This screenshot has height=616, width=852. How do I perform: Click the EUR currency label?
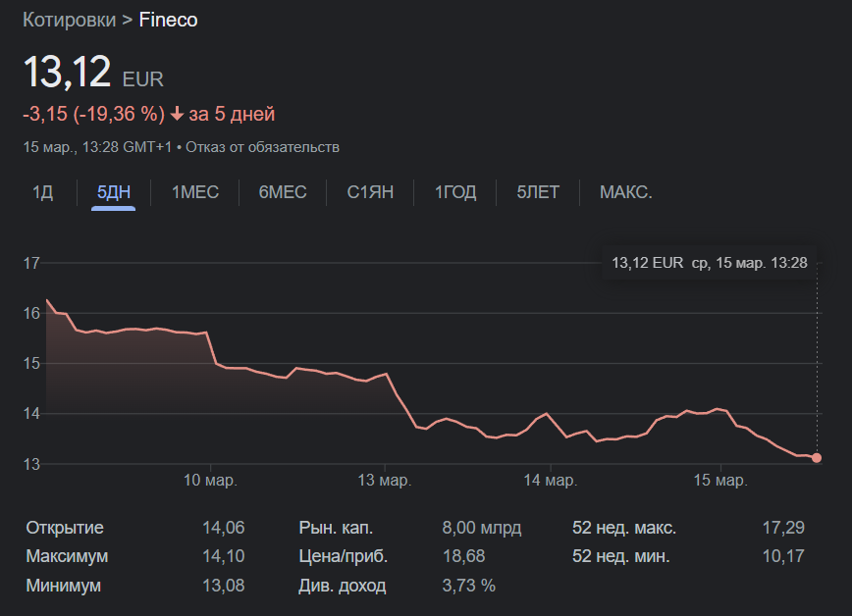(x=143, y=79)
